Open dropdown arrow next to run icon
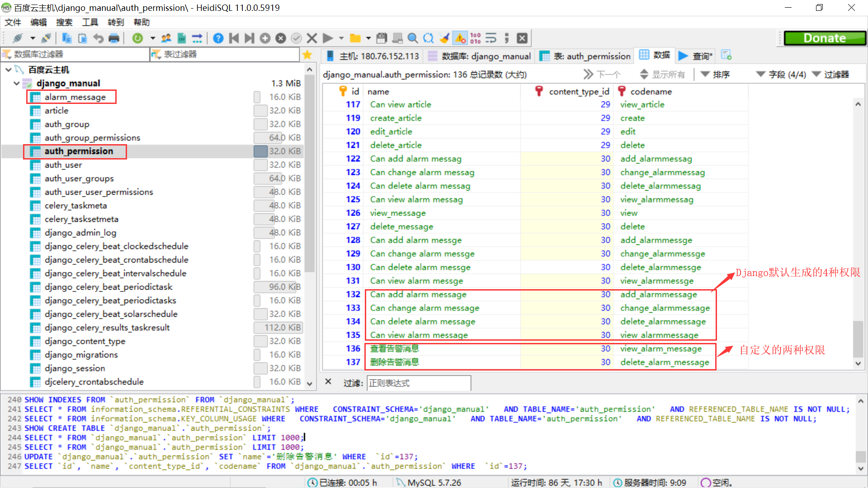 point(342,38)
